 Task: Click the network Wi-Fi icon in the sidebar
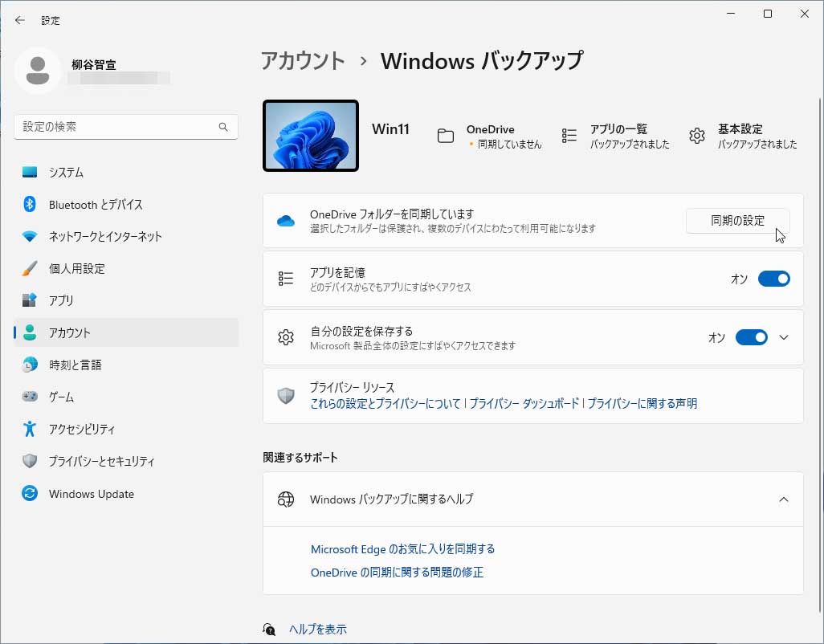point(30,236)
